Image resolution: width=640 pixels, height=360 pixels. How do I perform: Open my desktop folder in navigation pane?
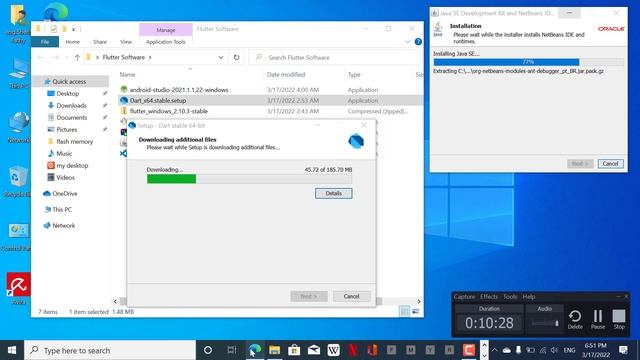click(72, 166)
